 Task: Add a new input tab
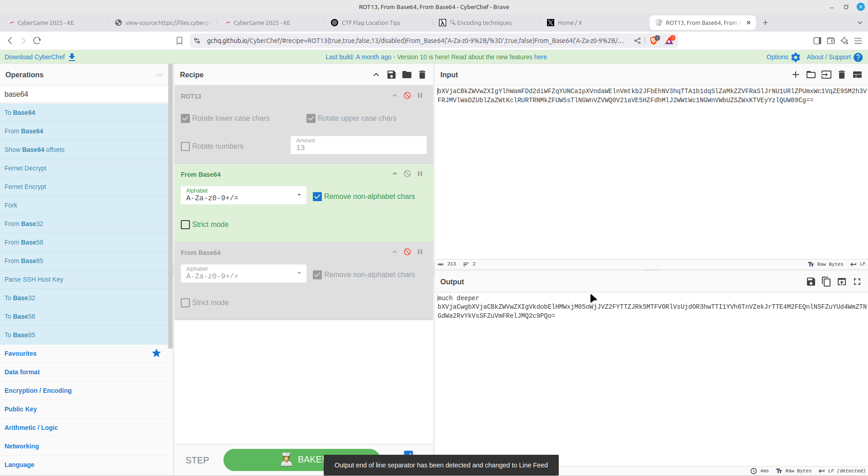796,75
